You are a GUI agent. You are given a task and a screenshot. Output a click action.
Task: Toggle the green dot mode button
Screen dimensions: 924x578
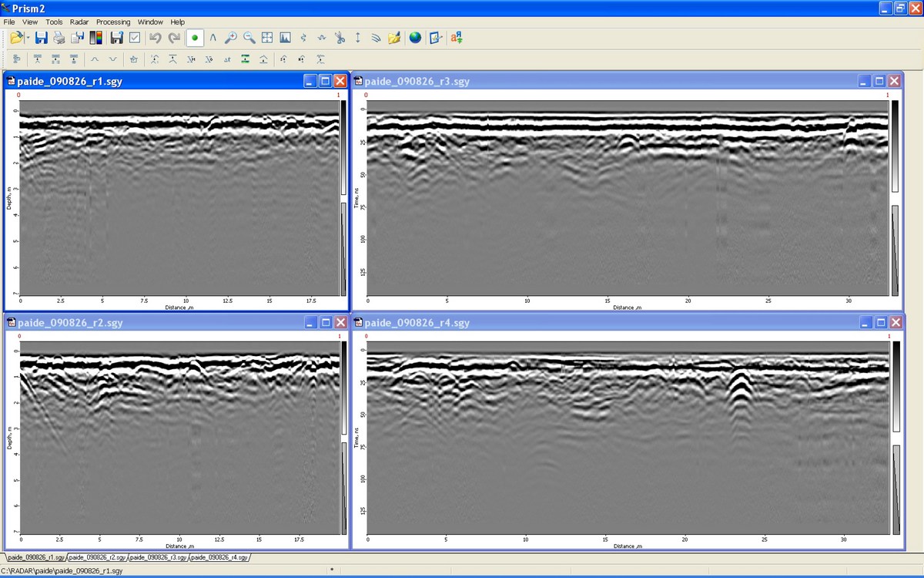195,38
